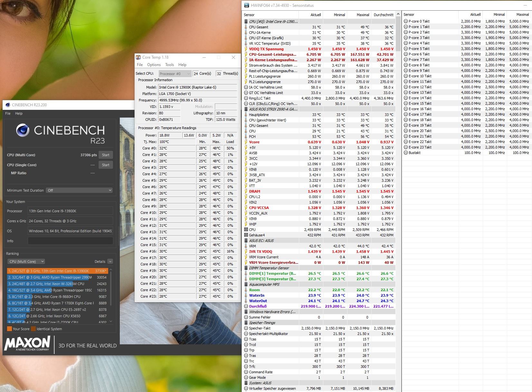Viewport: 532px width, 392px height.
Task: Open Core Temp File menu
Action: (140, 65)
